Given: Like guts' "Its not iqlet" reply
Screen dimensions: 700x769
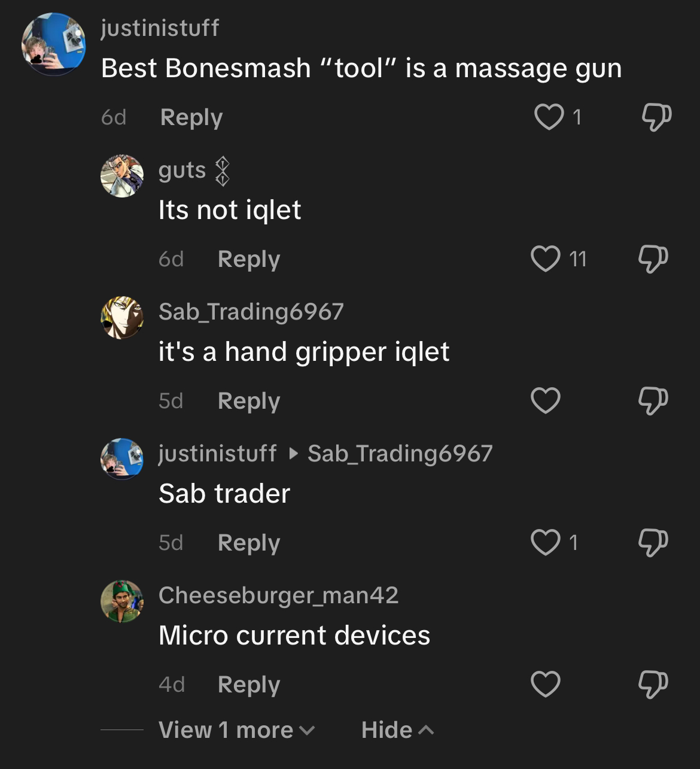Looking at the screenshot, I should pos(546,259).
